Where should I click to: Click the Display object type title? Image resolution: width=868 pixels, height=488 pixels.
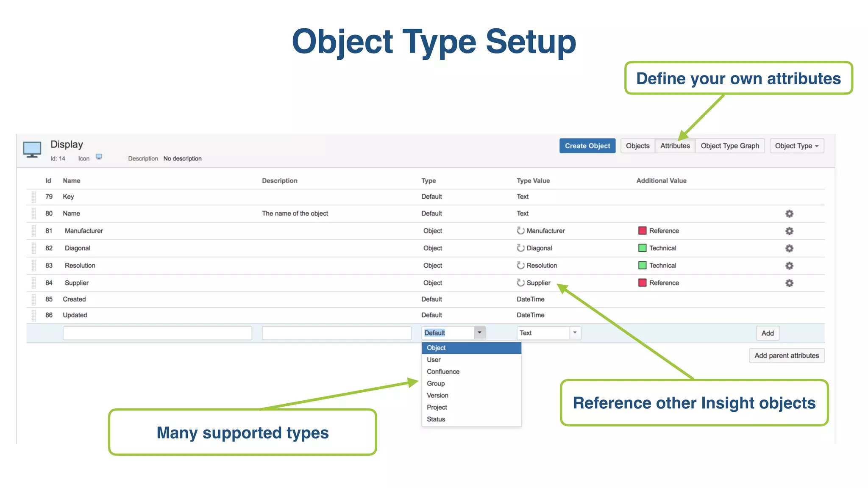pos(67,144)
